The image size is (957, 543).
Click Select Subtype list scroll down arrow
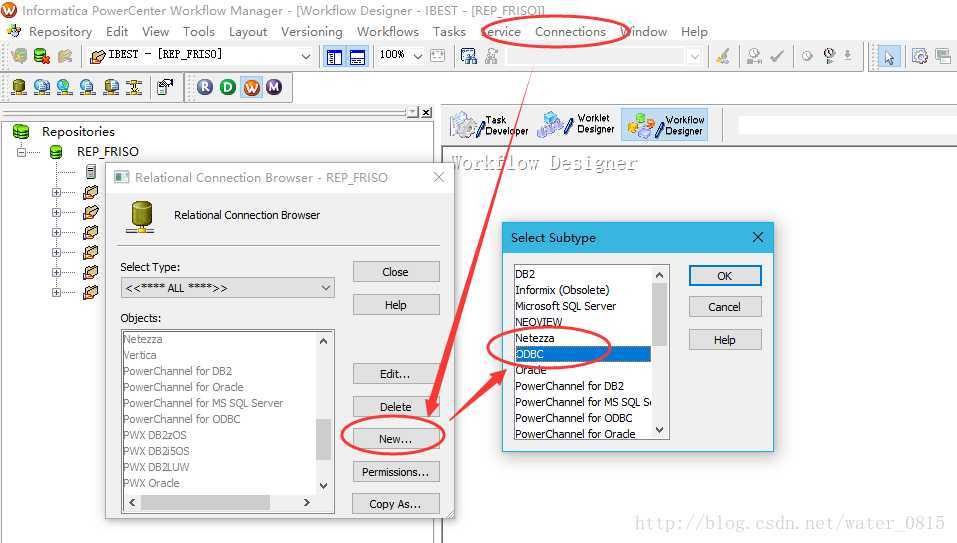point(660,430)
